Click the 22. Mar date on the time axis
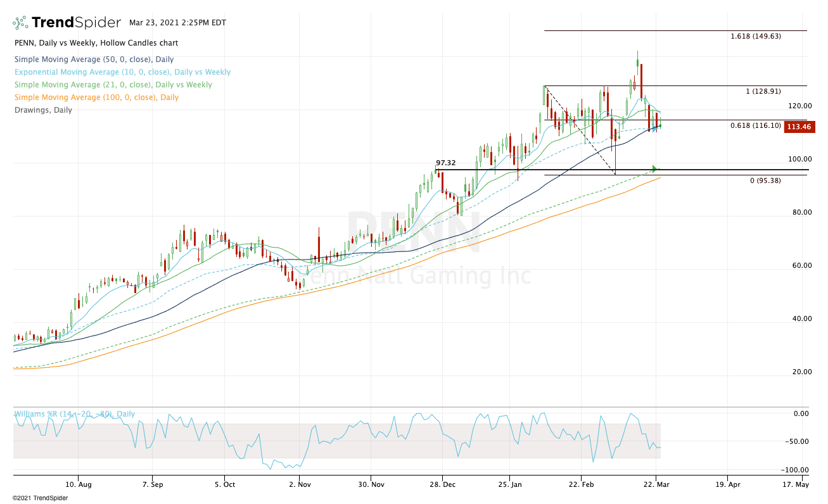The image size is (828, 504). click(656, 484)
